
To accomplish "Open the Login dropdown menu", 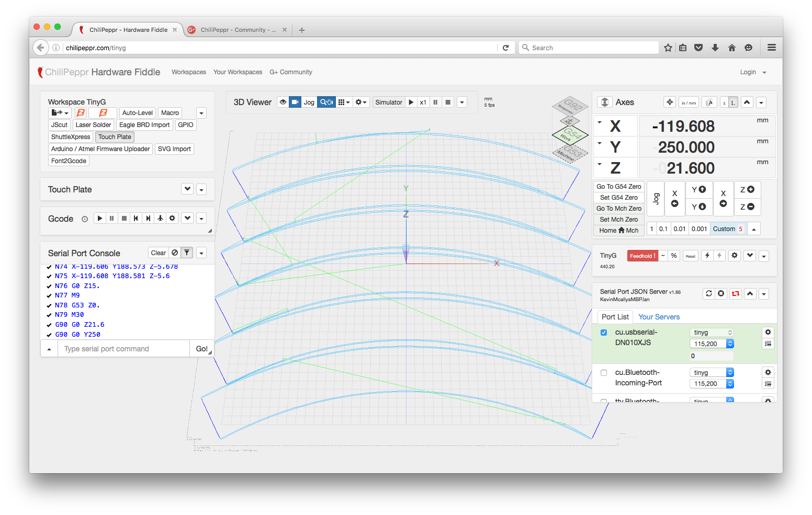I will tap(753, 72).
